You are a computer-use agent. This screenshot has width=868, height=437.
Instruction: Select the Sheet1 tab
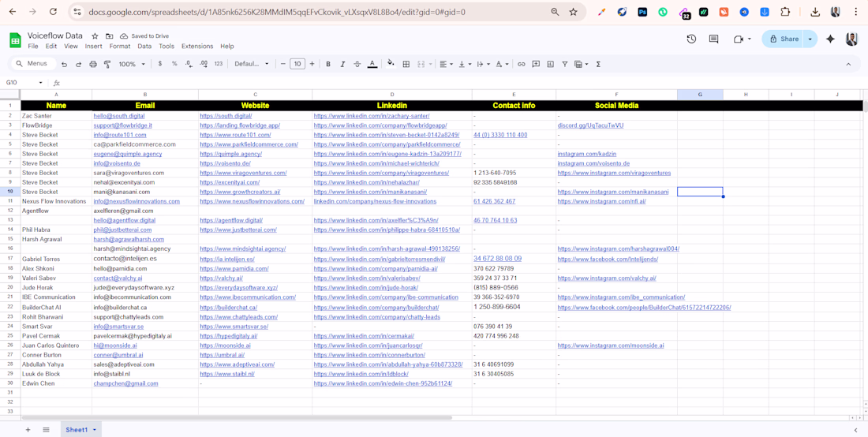click(80, 430)
